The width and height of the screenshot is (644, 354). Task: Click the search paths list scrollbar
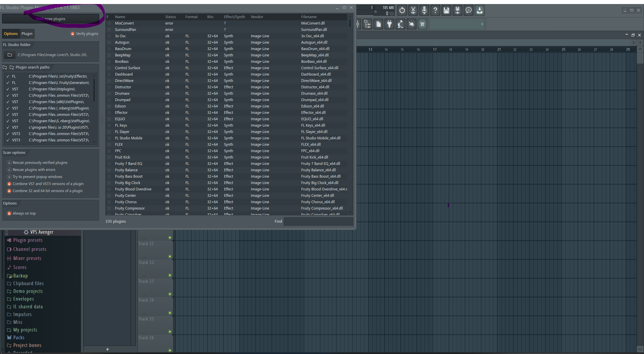coord(94,90)
